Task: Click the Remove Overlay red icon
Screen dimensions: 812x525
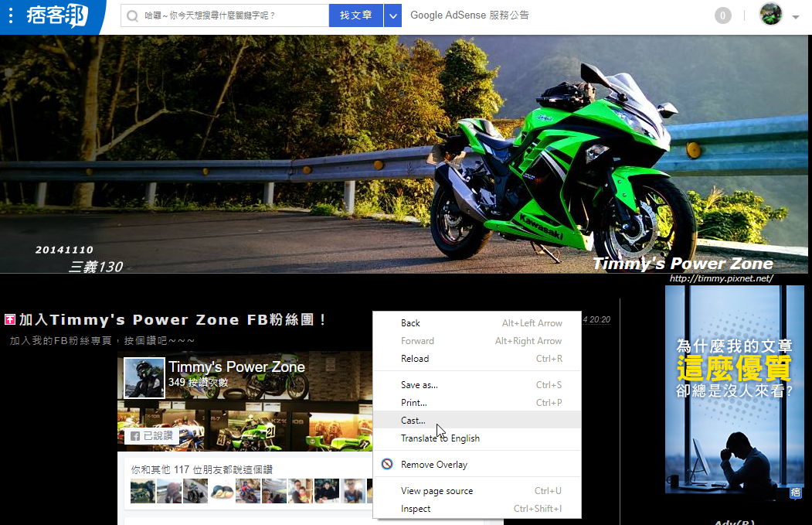Action: point(387,464)
